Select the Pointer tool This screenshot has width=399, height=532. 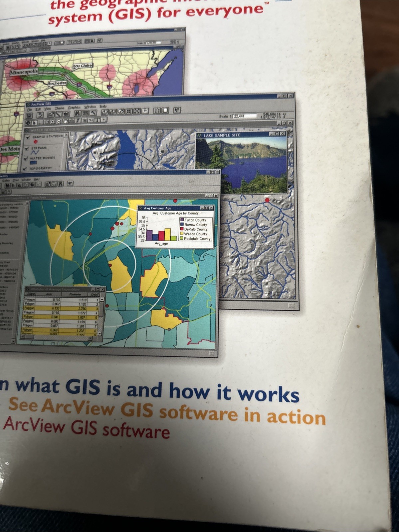(34, 123)
